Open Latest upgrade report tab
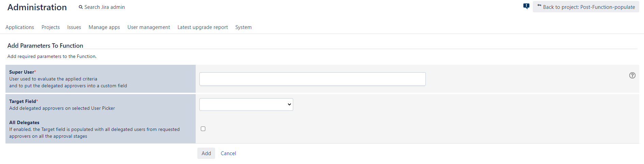This screenshot has width=644, height=164. pyautogui.click(x=203, y=27)
